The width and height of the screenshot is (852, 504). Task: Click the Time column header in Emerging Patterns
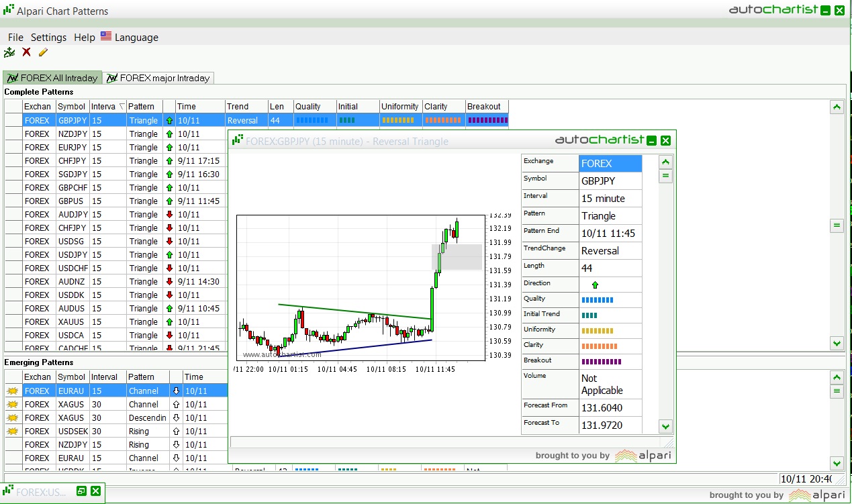click(204, 376)
